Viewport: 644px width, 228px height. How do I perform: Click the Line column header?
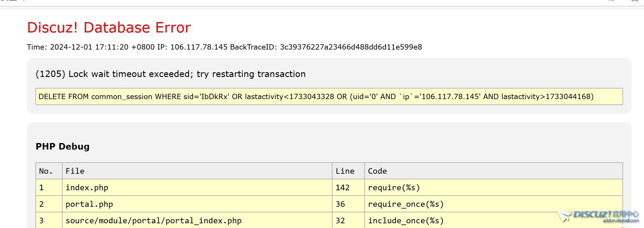pos(345,171)
